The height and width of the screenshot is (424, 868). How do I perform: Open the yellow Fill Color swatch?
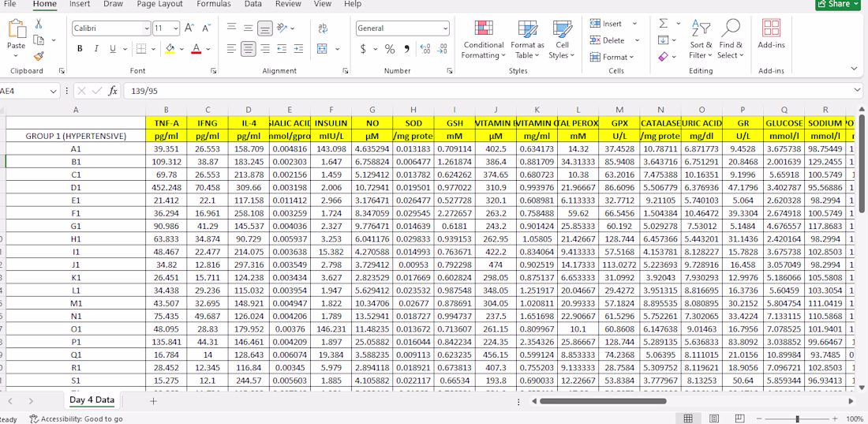pyautogui.click(x=170, y=49)
